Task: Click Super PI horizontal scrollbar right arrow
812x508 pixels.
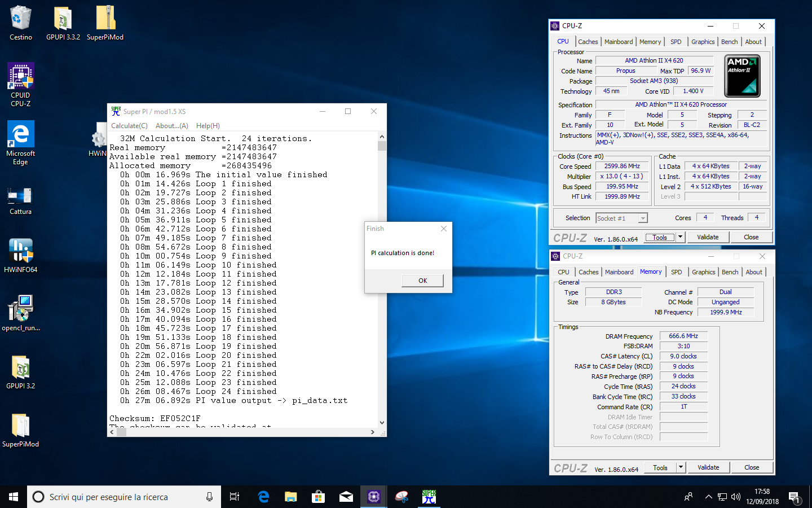Action: [x=373, y=432]
